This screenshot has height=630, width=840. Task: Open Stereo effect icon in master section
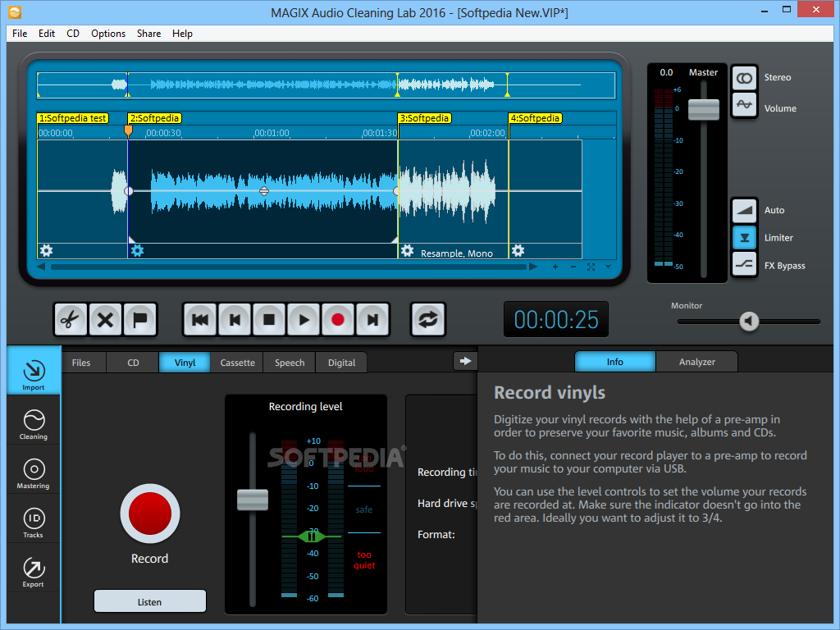tap(745, 78)
